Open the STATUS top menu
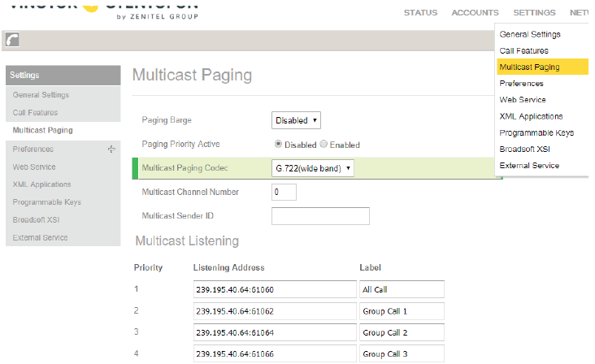The height and width of the screenshot is (364, 595). (x=420, y=13)
